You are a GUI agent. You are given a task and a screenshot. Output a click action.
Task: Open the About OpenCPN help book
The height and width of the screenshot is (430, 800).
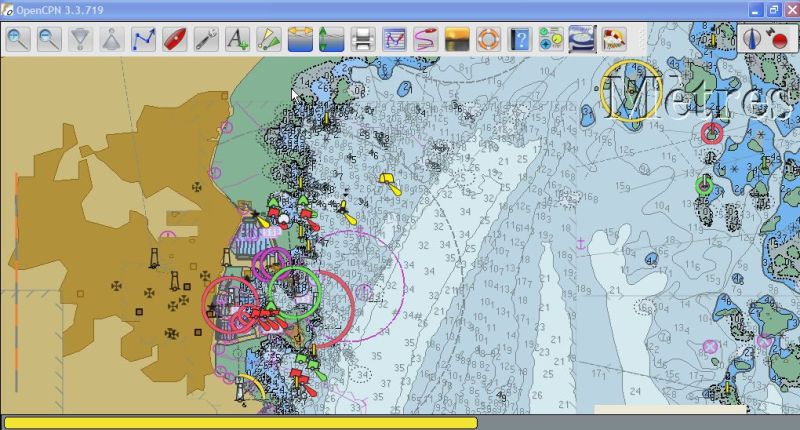click(519, 40)
